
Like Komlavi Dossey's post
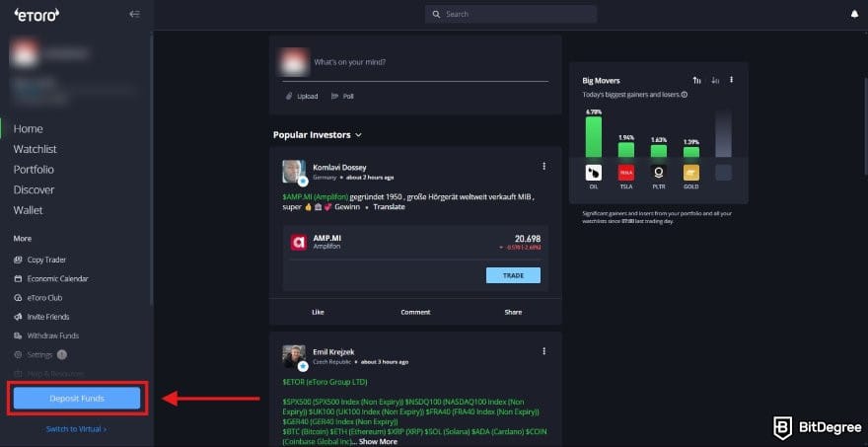tap(318, 313)
